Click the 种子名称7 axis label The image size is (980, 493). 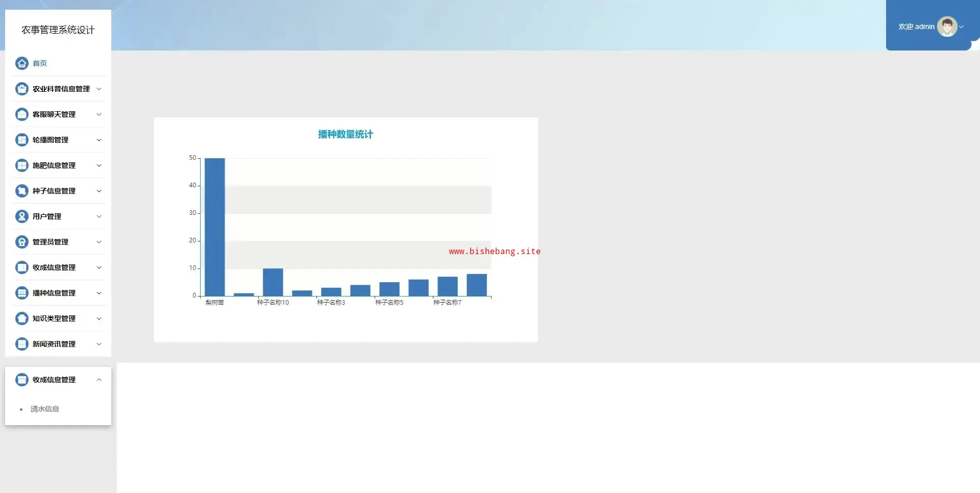point(448,303)
